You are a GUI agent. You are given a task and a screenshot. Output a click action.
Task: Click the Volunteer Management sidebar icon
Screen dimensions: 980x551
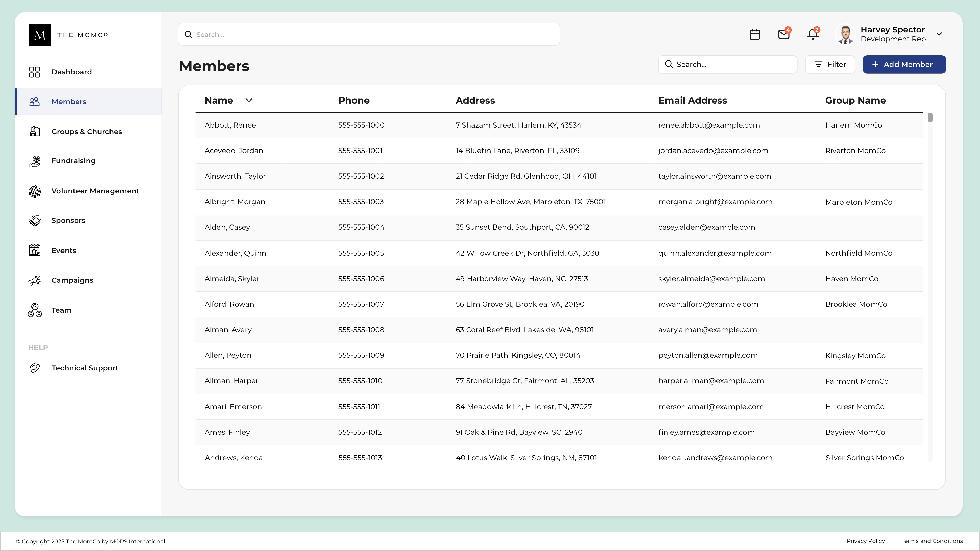pos(35,191)
